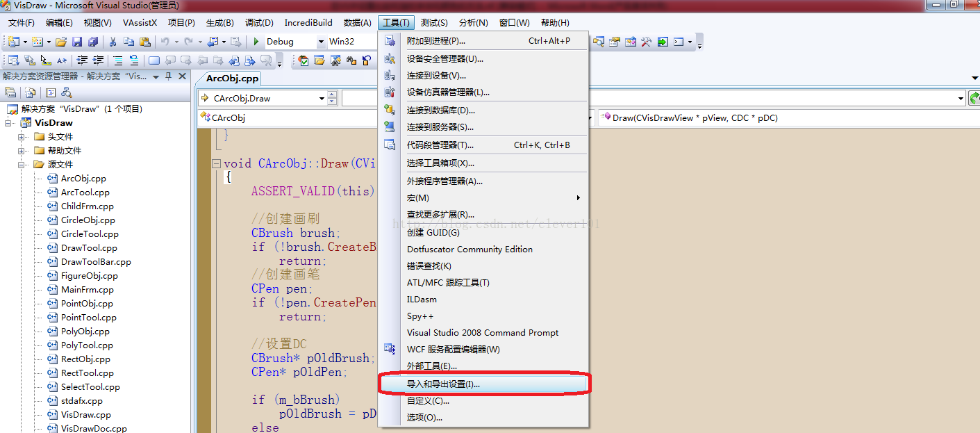Click the Display Word Completion icon
The height and width of the screenshot is (433, 980).
pos(62,60)
